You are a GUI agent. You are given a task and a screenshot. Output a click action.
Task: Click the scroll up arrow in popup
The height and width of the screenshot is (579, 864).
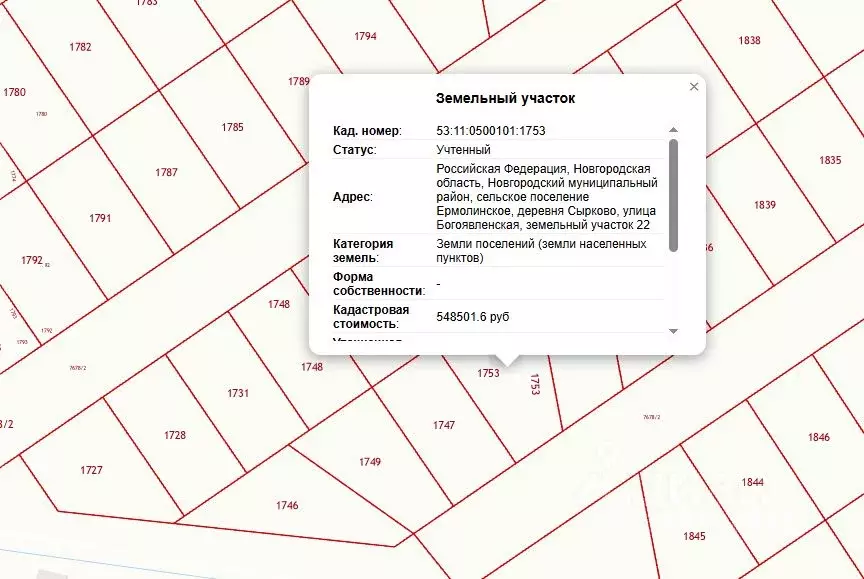[x=673, y=130]
